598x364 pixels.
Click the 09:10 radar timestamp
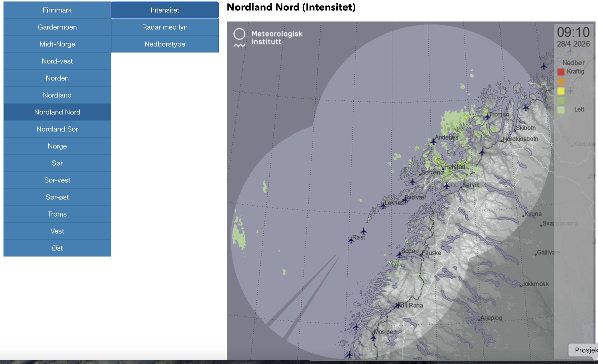(573, 32)
